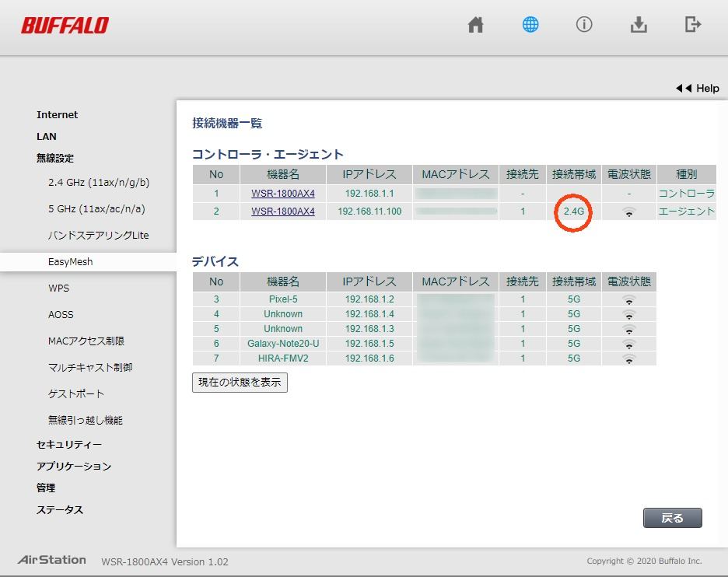The width and height of the screenshot is (728, 577).
Task: Open the ステータス menu section
Action: [x=59, y=510]
